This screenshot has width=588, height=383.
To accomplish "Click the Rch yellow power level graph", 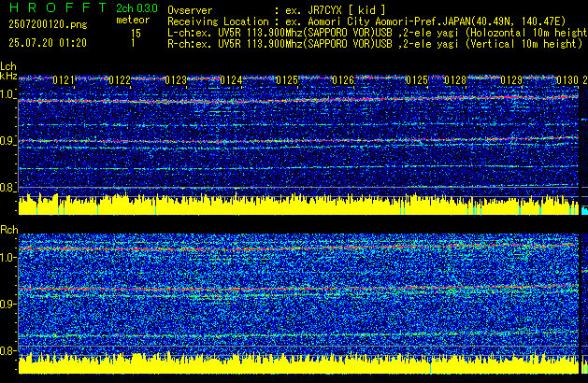I will coord(298,362).
